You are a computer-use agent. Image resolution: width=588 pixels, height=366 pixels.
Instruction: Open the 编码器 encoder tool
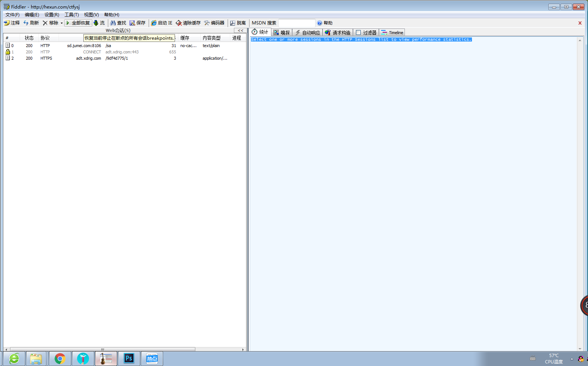pyautogui.click(x=214, y=23)
